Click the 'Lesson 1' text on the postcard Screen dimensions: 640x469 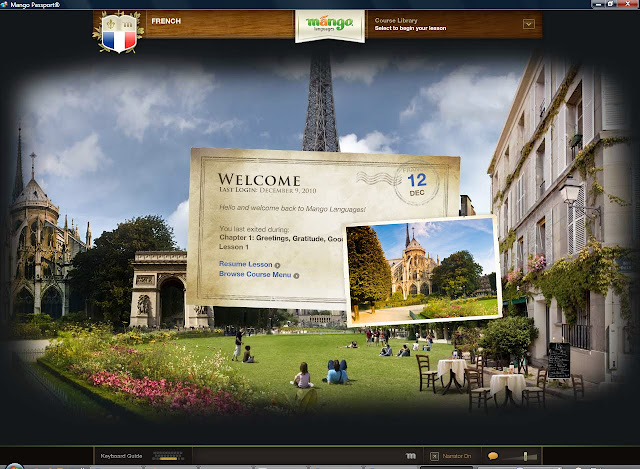tap(234, 247)
